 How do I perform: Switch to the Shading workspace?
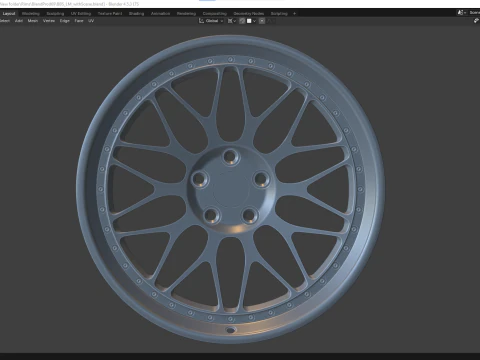pos(136,13)
